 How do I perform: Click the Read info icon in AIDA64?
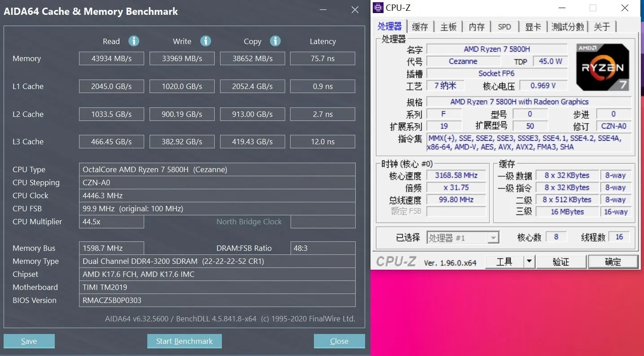pyautogui.click(x=134, y=41)
